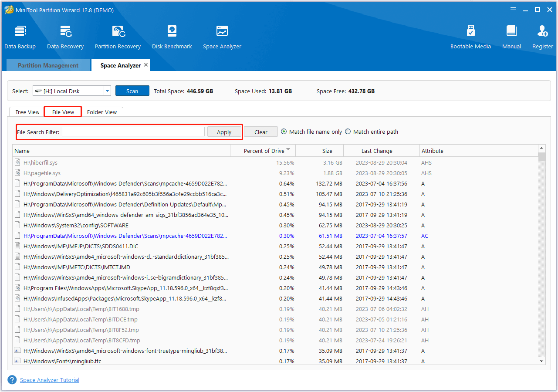Click the scroll-up arrow of file list
Image resolution: width=558 pixels, height=392 pixels.
[x=542, y=149]
